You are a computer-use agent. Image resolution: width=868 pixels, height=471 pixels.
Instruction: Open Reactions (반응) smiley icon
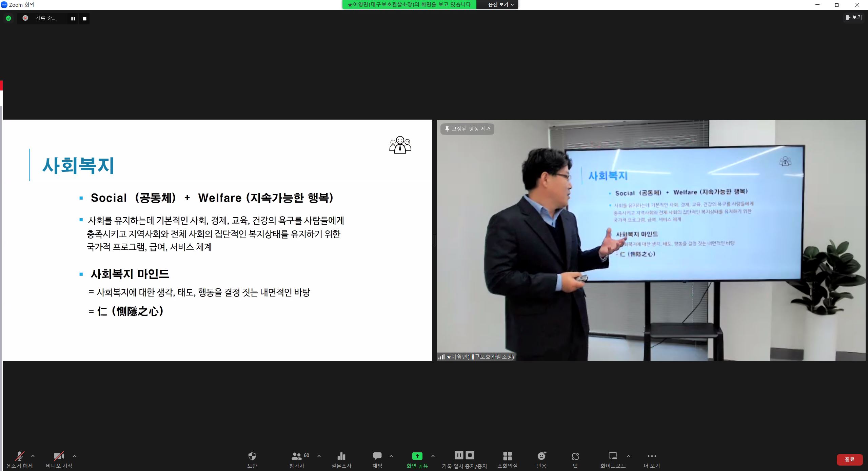(x=541, y=456)
